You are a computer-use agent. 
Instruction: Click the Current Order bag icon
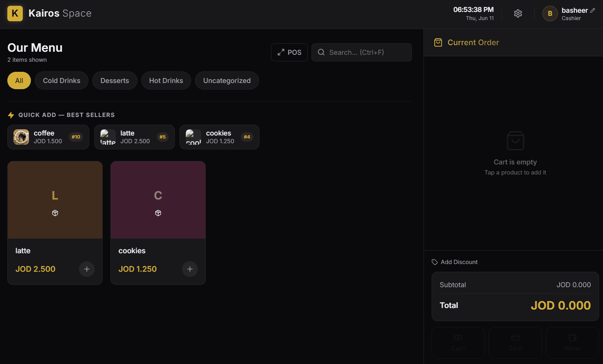click(x=438, y=42)
